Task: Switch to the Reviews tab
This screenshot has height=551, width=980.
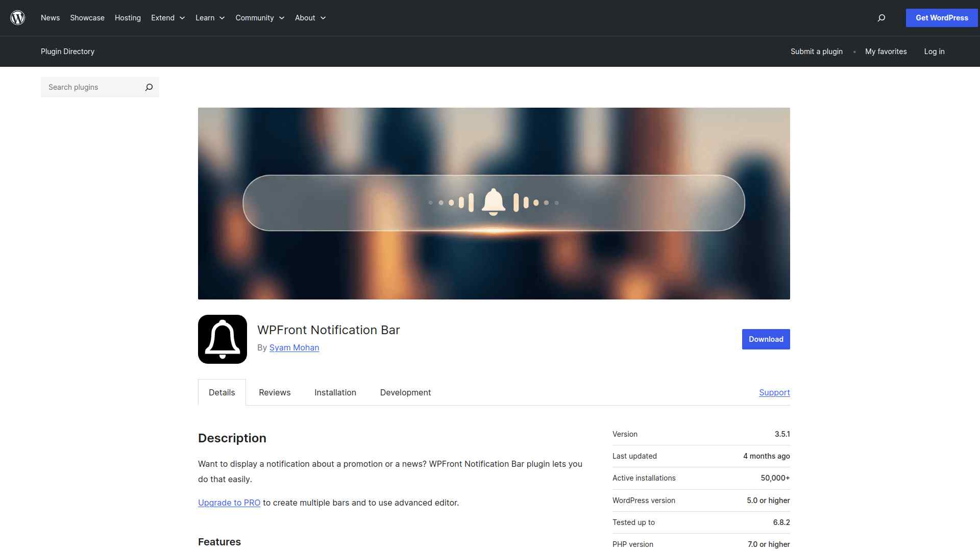Action: [275, 392]
